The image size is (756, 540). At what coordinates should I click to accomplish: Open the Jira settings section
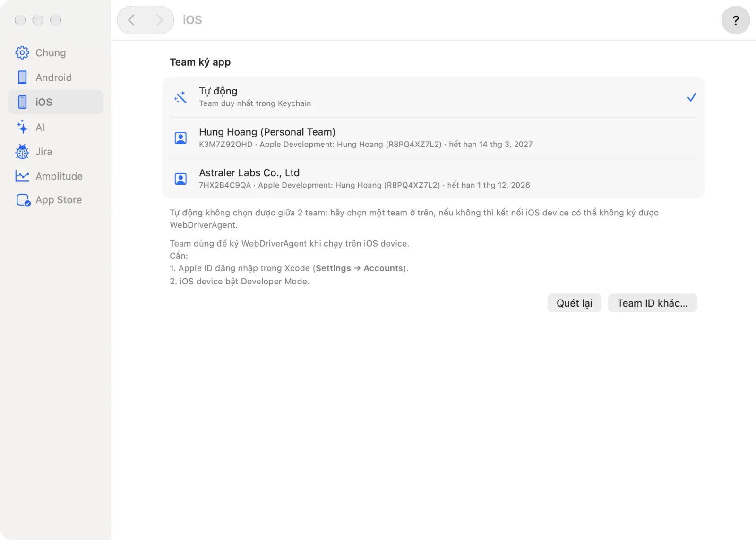tap(55, 152)
